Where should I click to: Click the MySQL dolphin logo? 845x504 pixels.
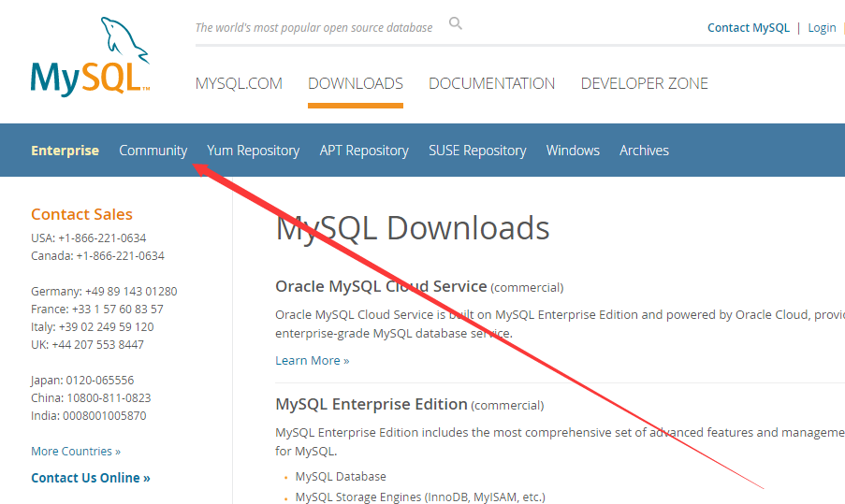coord(90,56)
